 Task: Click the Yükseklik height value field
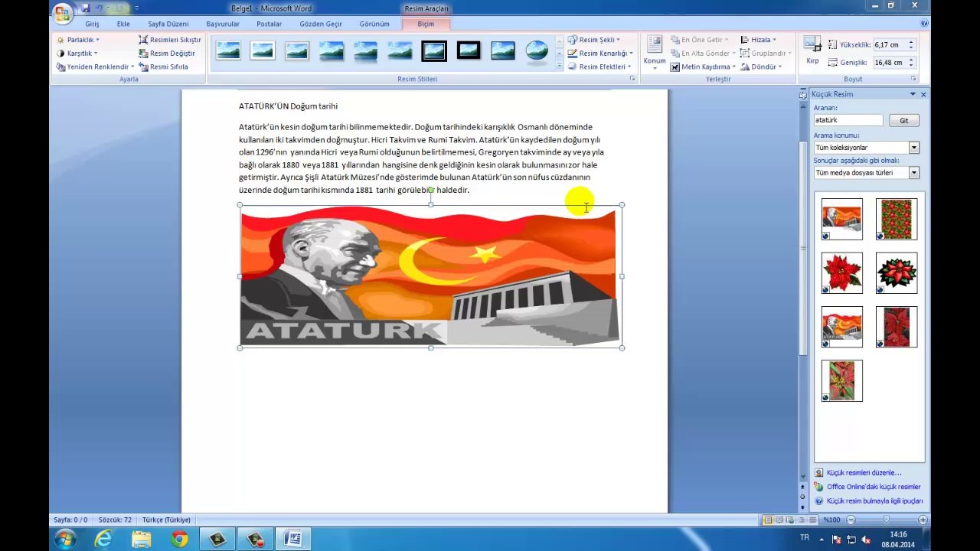(x=890, y=45)
